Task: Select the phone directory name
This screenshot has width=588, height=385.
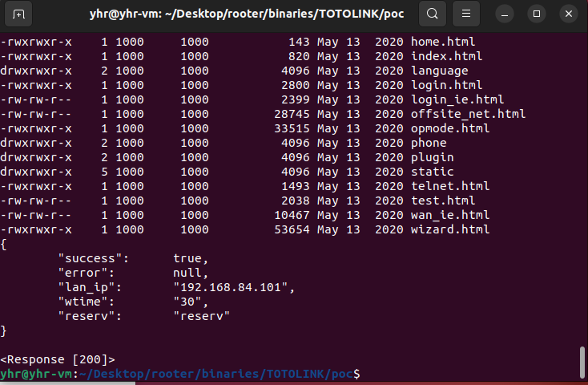Action: [429, 143]
